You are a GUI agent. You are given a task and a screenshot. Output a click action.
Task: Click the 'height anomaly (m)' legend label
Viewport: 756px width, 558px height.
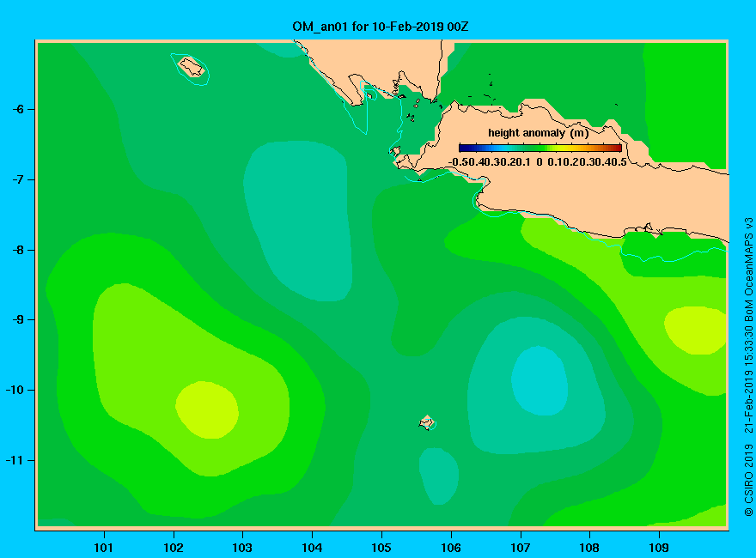point(538,133)
